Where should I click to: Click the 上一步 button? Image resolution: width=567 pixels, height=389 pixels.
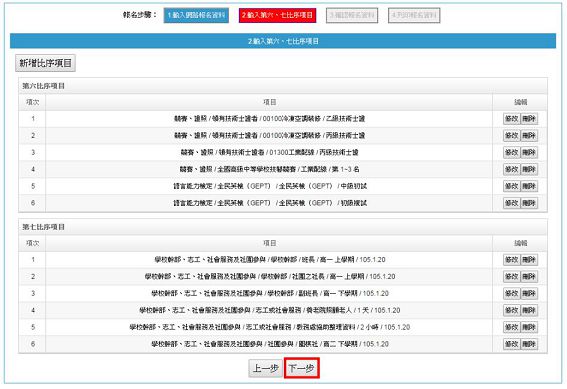click(x=265, y=368)
